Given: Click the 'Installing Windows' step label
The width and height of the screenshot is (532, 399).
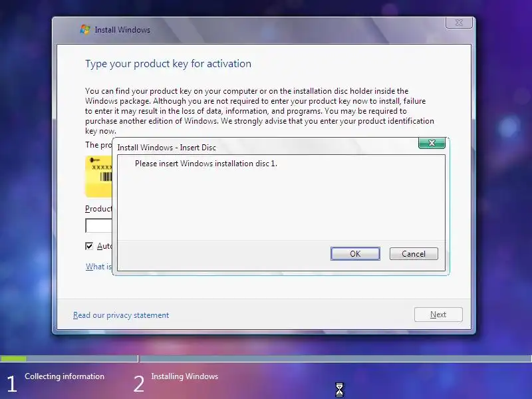Looking at the screenshot, I should click(x=185, y=376).
